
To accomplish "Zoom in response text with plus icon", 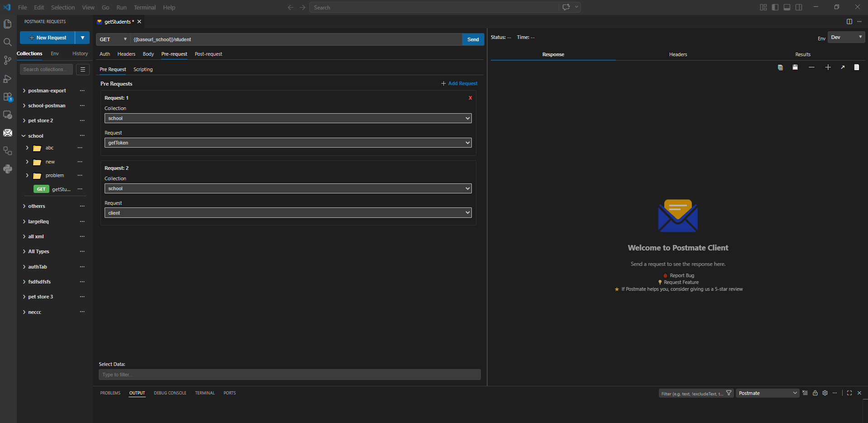I will click(x=828, y=67).
